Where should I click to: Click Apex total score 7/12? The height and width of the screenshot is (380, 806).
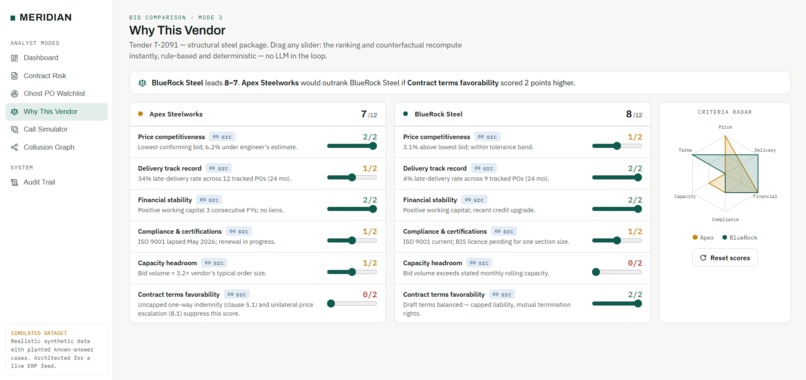(x=369, y=114)
